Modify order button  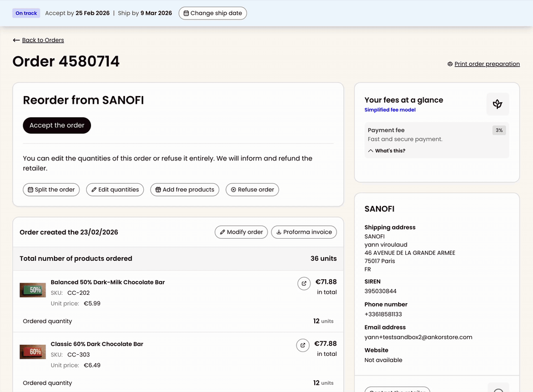(242, 232)
